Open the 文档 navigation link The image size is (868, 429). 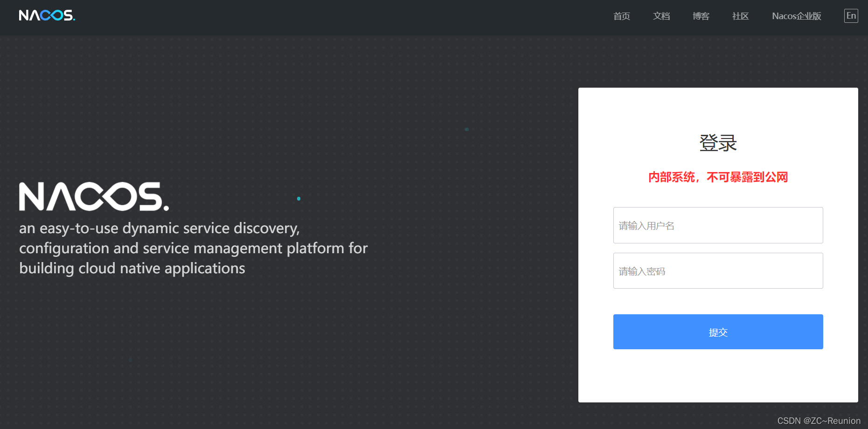661,16
